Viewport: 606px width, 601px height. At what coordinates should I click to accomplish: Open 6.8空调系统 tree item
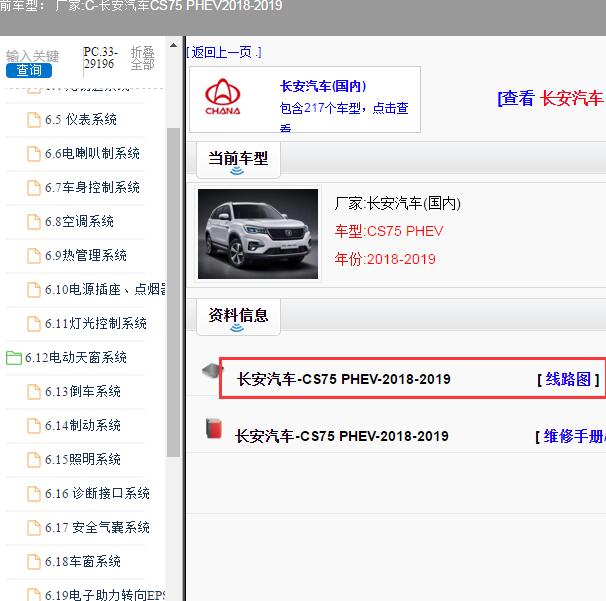(x=79, y=221)
